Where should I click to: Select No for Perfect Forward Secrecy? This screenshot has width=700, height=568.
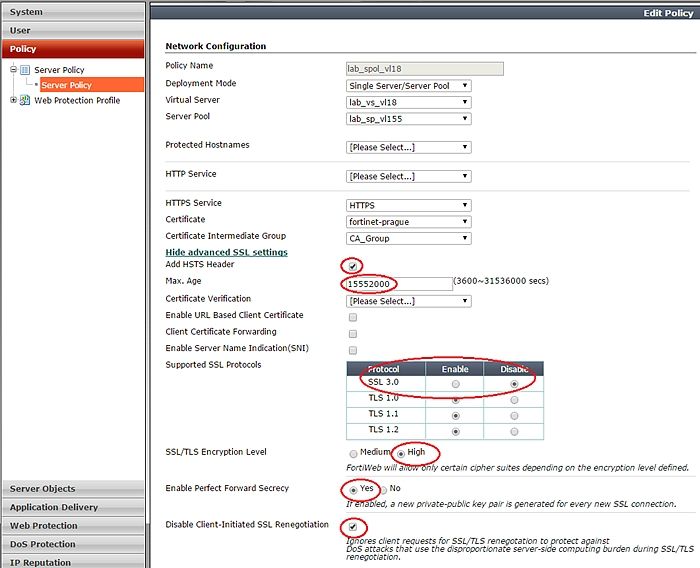(383, 490)
